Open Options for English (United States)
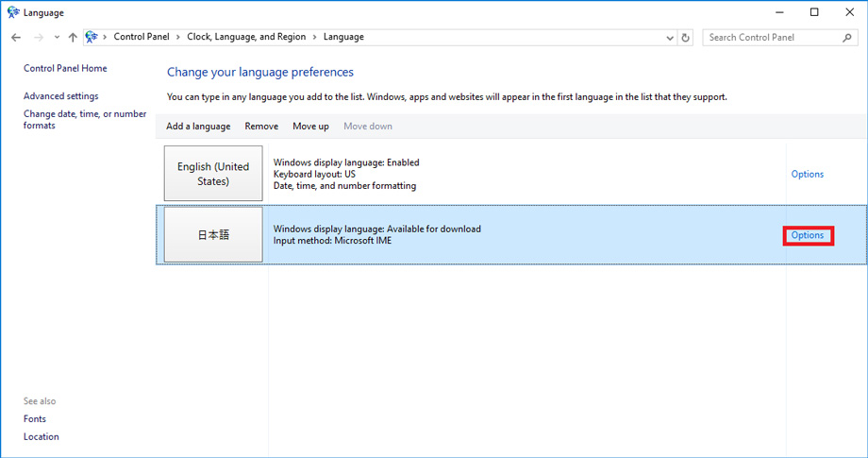868x458 pixels. [x=807, y=174]
